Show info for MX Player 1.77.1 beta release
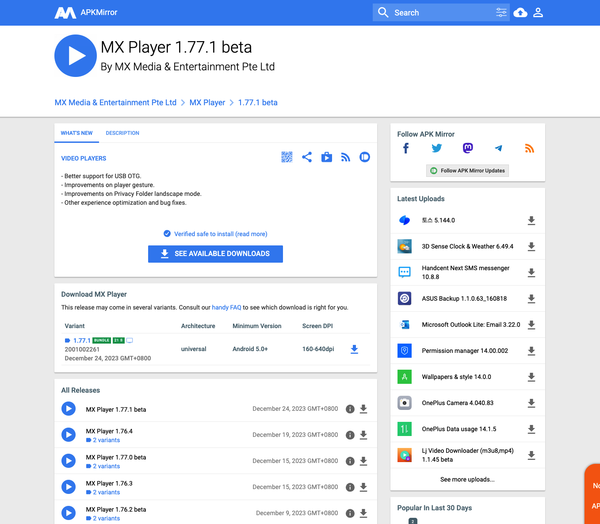The height and width of the screenshot is (524, 600). tap(350, 409)
